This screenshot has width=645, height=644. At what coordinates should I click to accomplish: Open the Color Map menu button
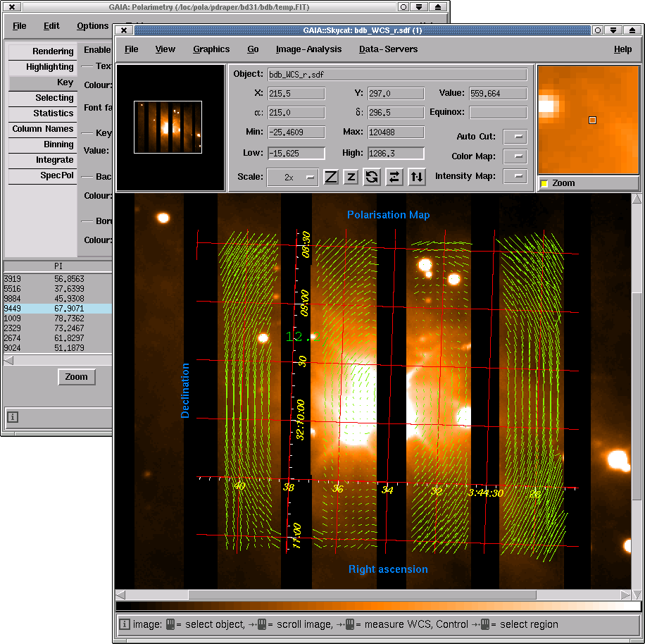point(515,156)
